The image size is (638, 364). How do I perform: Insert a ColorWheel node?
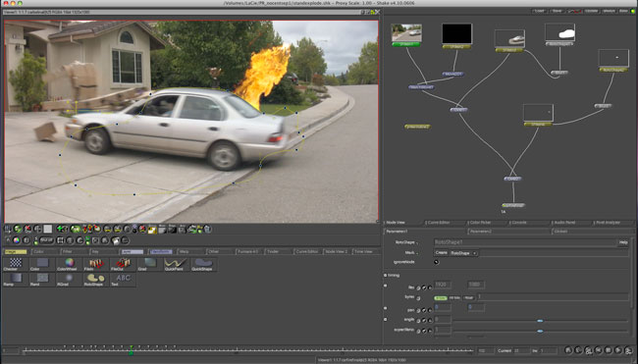69,264
